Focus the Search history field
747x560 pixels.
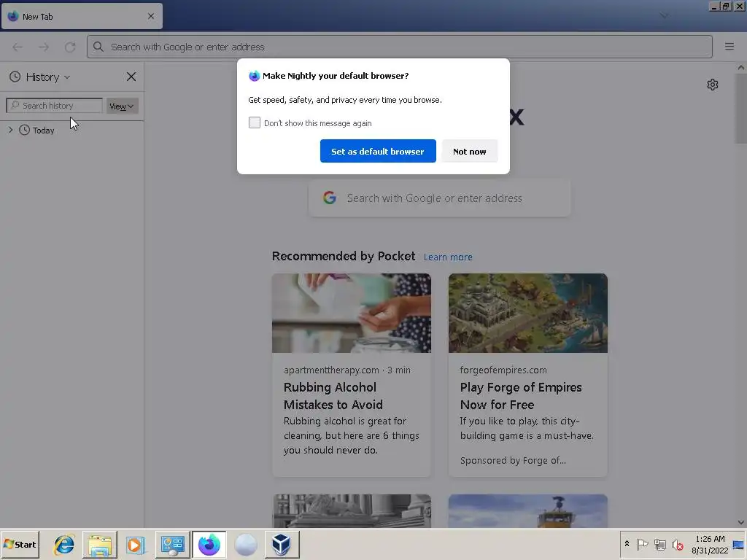pyautogui.click(x=54, y=106)
